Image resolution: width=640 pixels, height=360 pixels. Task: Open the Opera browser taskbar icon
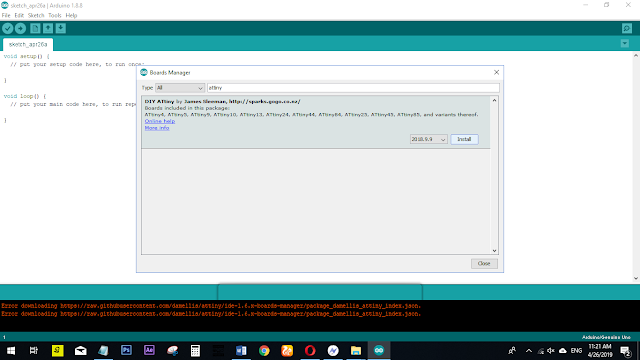(x=310, y=351)
